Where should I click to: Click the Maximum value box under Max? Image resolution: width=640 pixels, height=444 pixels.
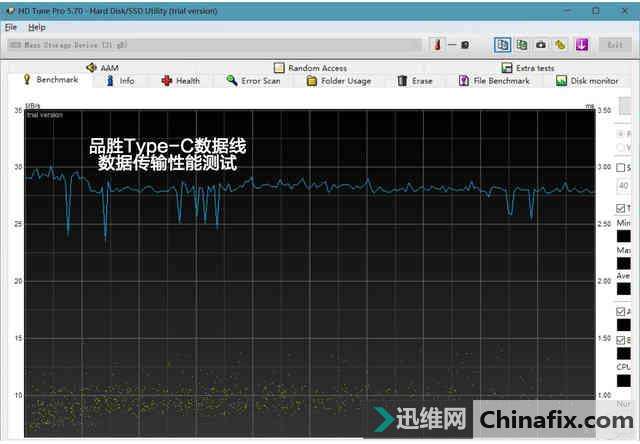tap(623, 263)
